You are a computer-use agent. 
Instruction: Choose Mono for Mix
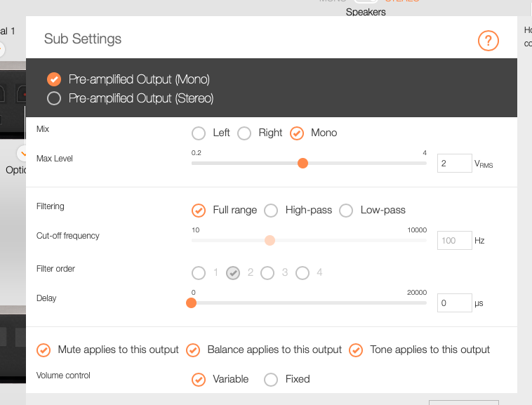[297, 133]
